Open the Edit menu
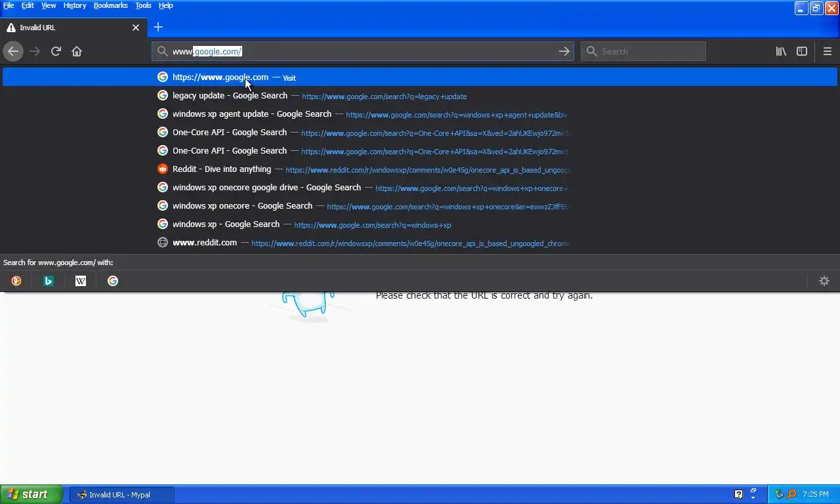 point(28,5)
